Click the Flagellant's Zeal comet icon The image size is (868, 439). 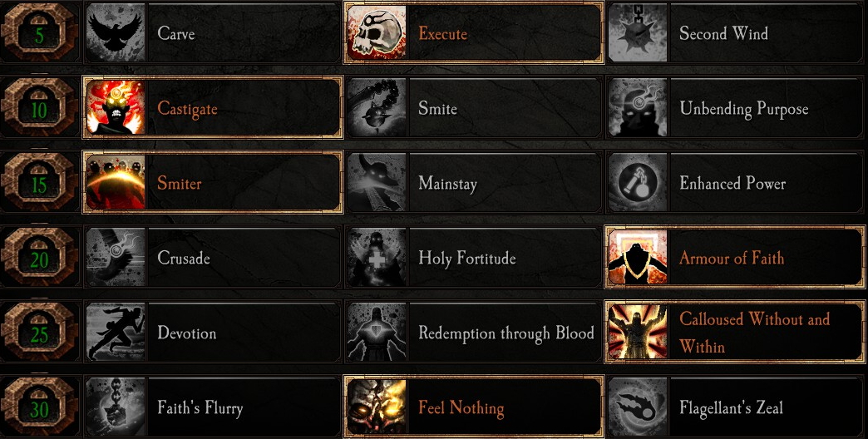point(638,407)
